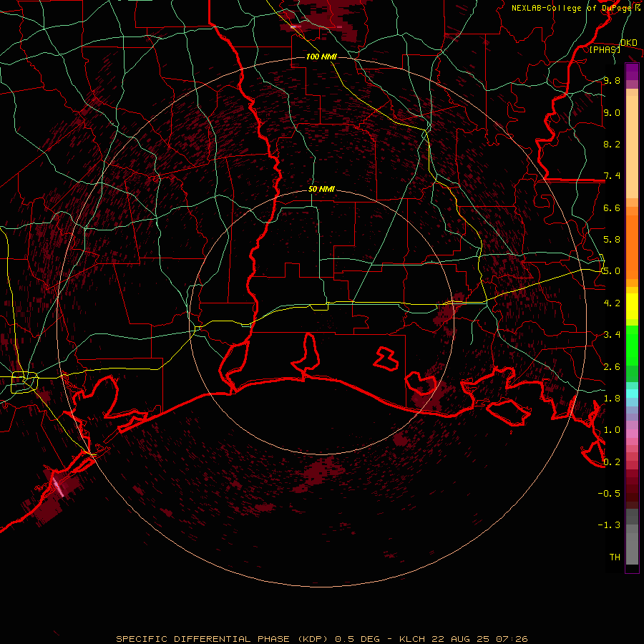Click the 7.4 scale value
Viewport: 644px width, 644px height.
pos(612,176)
